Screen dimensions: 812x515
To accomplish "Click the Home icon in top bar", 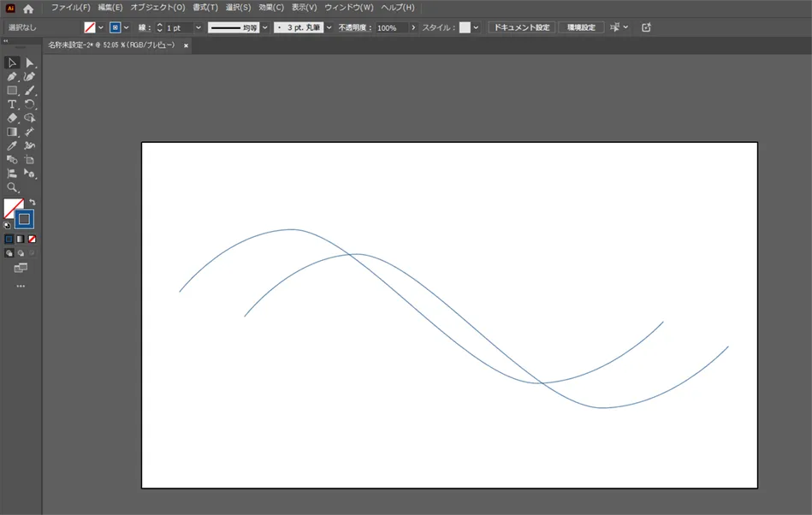I will (x=28, y=8).
